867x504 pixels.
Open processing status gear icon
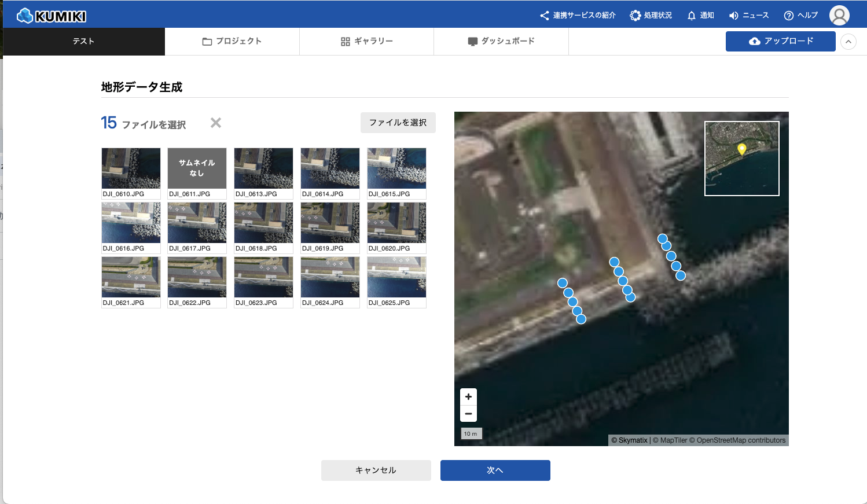coord(635,16)
